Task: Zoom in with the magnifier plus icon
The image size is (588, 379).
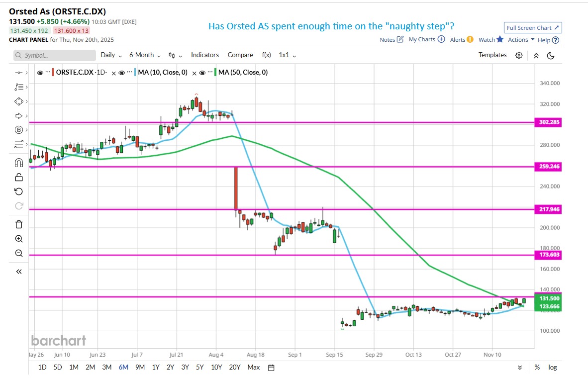Action: tap(19, 239)
